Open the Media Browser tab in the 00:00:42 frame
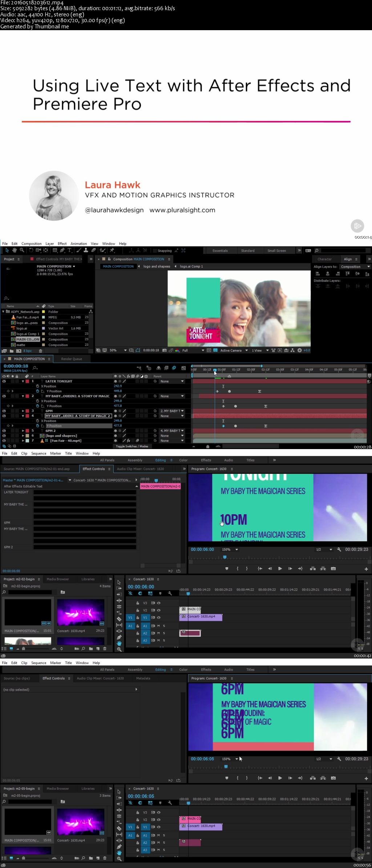 pos(58,579)
